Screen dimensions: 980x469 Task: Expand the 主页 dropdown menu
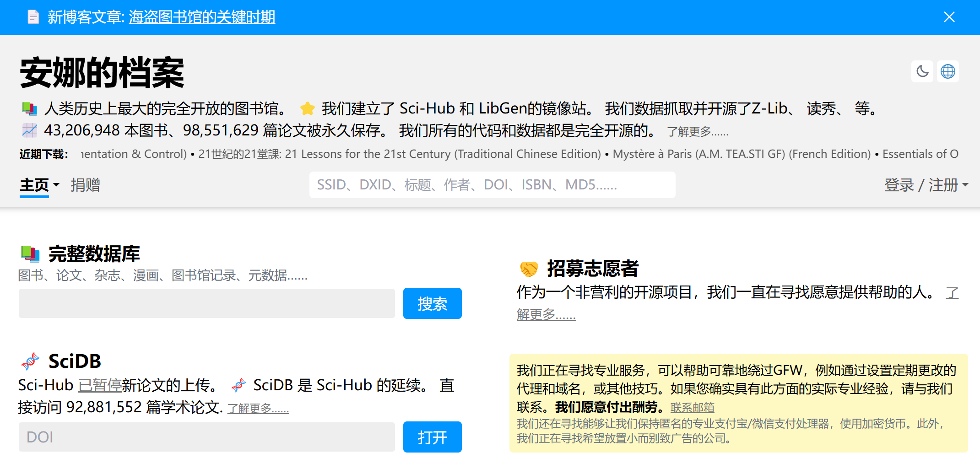(x=39, y=185)
